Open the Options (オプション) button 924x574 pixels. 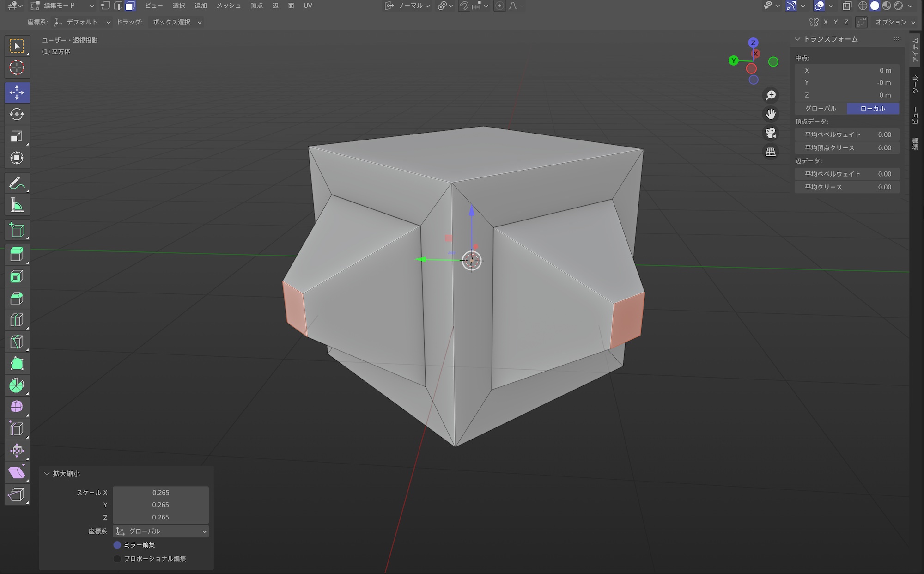pos(895,22)
